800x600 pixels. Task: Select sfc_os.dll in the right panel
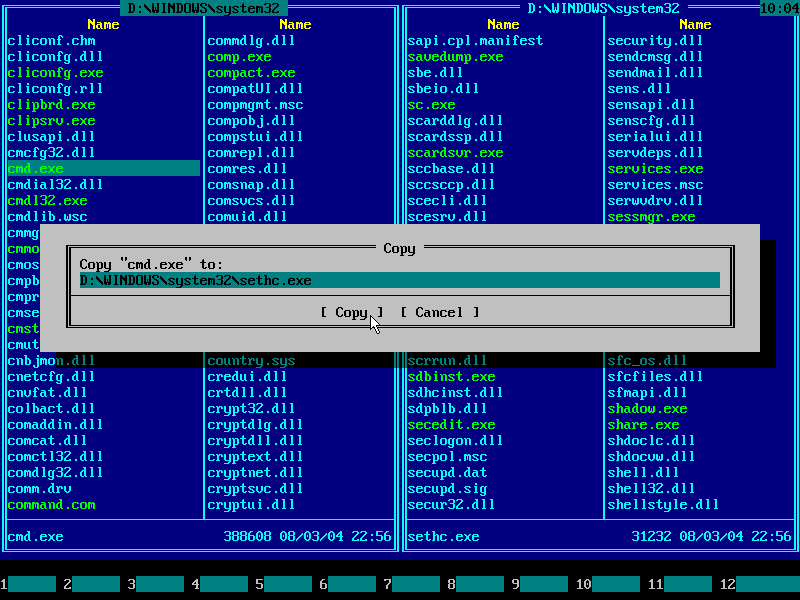[639, 360]
